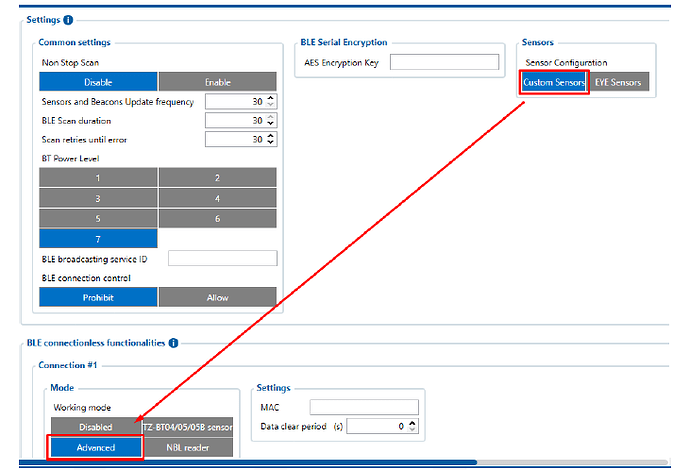
Task: Decrease Data clear period value
Action: pos(412,429)
